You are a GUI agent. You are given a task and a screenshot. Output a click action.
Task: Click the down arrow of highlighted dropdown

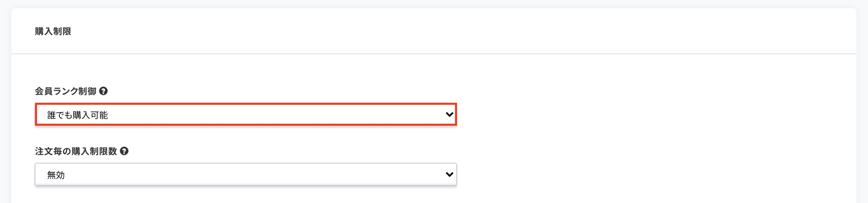(x=449, y=115)
